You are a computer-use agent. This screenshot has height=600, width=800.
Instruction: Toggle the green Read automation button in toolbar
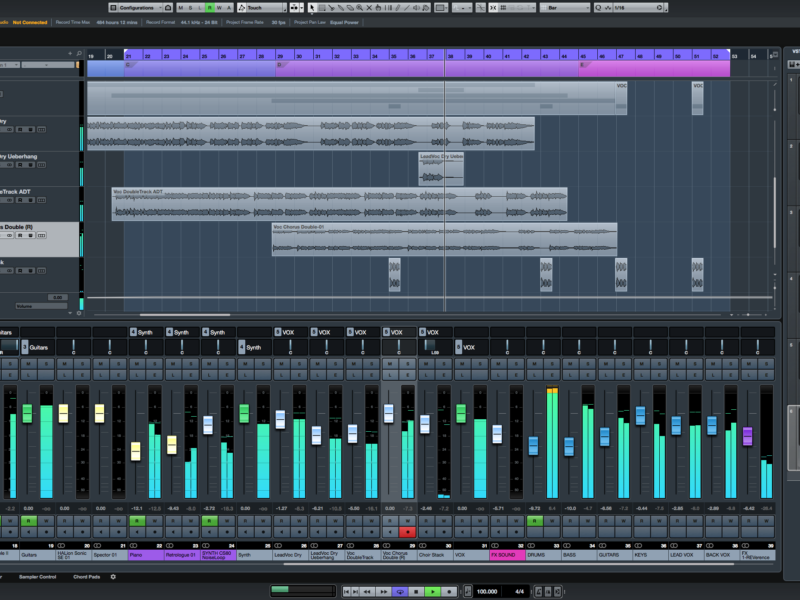[x=210, y=8]
